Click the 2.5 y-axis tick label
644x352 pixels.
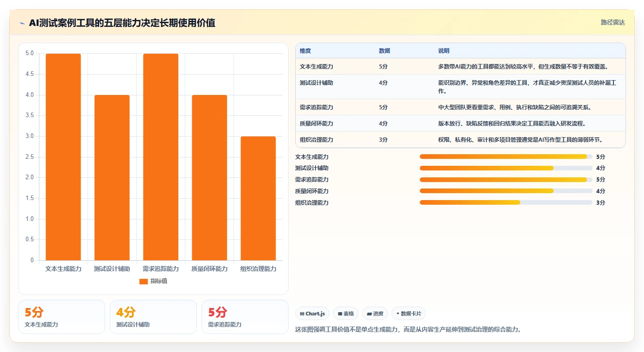[x=30, y=157]
